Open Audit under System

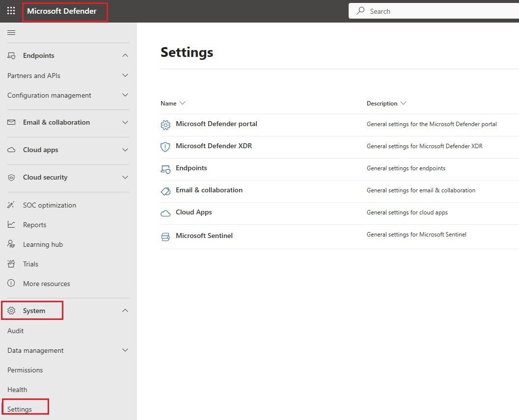(16, 331)
